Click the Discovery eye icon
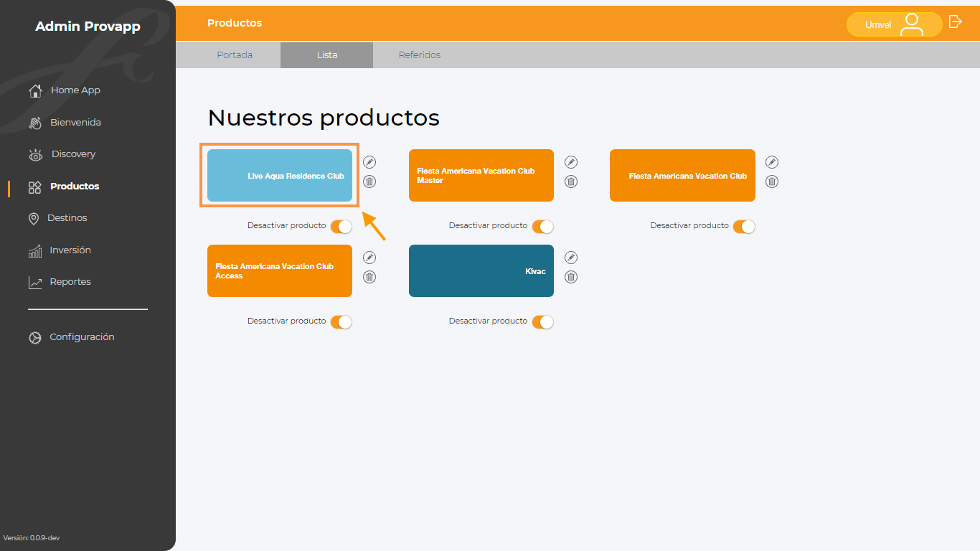The image size is (980, 551). (x=35, y=155)
